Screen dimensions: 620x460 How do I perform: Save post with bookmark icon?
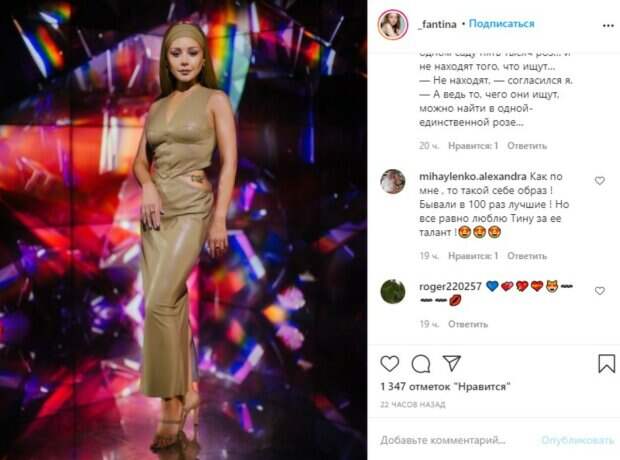pyautogui.click(x=606, y=364)
